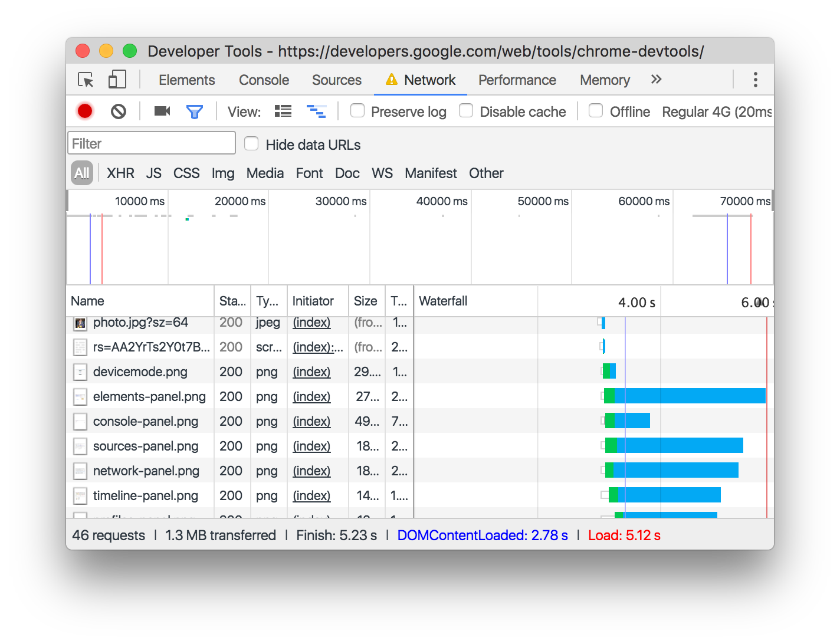This screenshot has height=644, width=840.
Task: Filter requests by CSS
Action: (x=186, y=173)
